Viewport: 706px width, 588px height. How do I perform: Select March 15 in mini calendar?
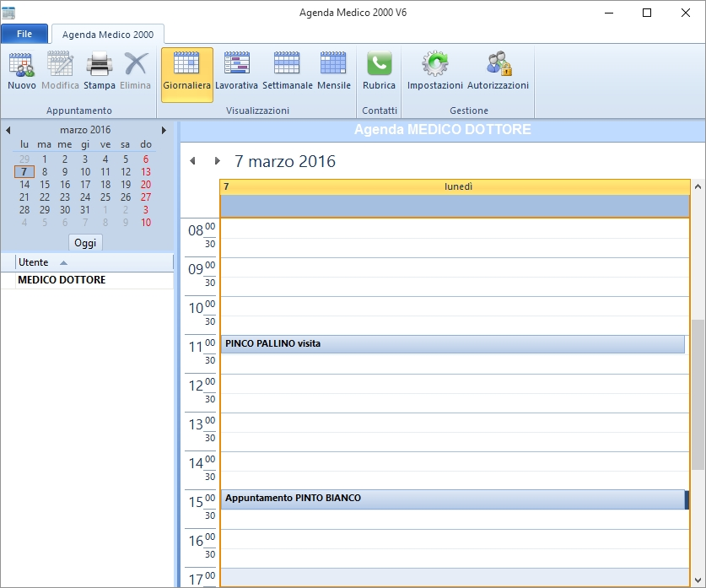coord(45,184)
